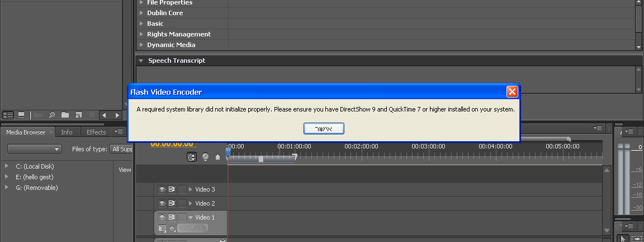Viewport: 644px width, 242px height.
Task: Click the timeline vertical scroll up arrow
Action: point(607,170)
